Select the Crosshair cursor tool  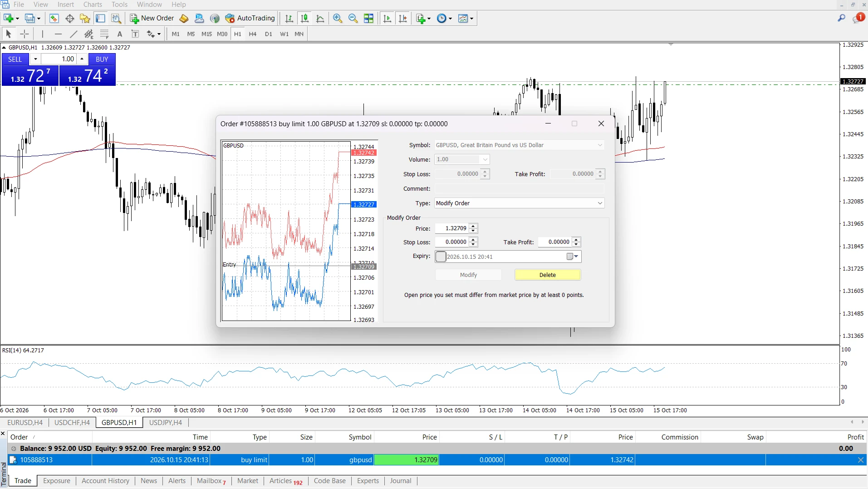pos(25,34)
